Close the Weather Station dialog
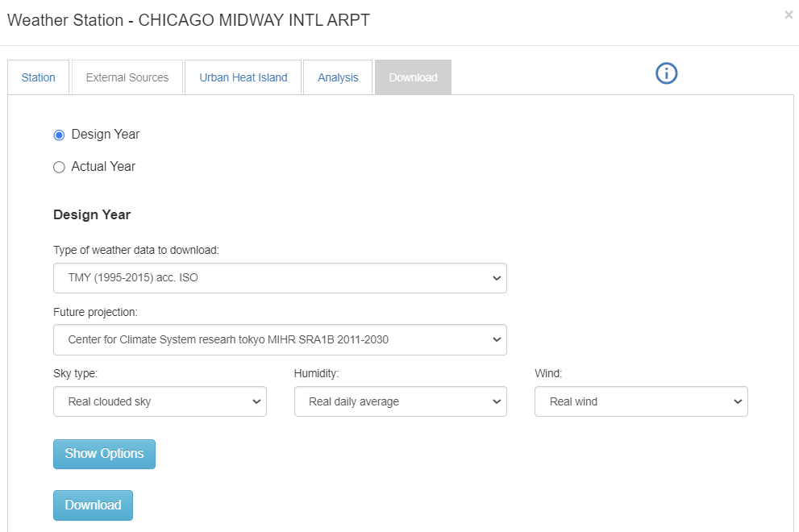The width and height of the screenshot is (799, 532). click(789, 15)
